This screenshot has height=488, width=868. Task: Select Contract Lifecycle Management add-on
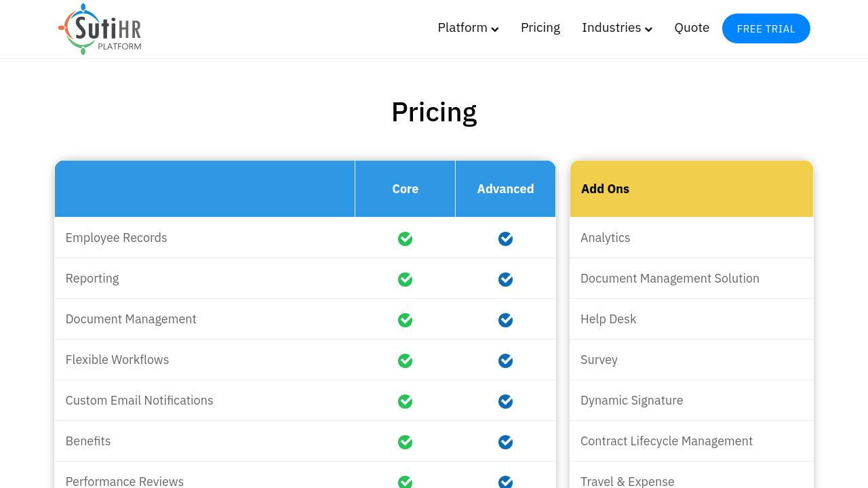tap(666, 441)
